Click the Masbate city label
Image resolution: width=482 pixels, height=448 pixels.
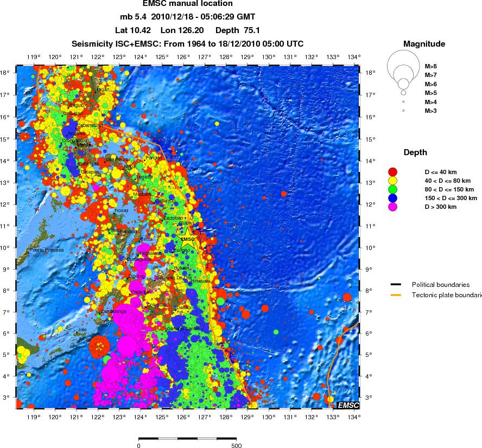point(142,194)
